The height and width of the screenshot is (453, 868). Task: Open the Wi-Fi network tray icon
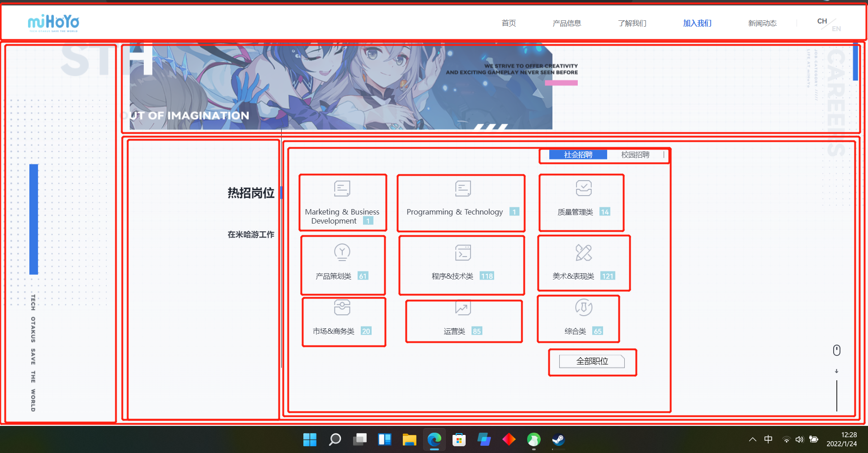787,439
